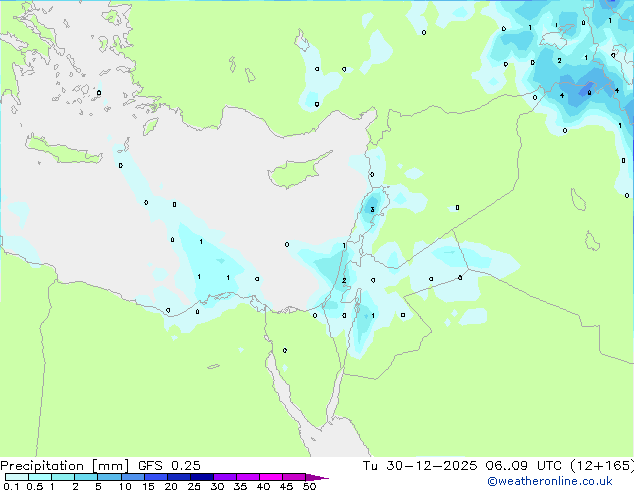This screenshot has height=490, width=634.
Task: Click the 15–20 mm legend color swatch
Action: click(155, 477)
